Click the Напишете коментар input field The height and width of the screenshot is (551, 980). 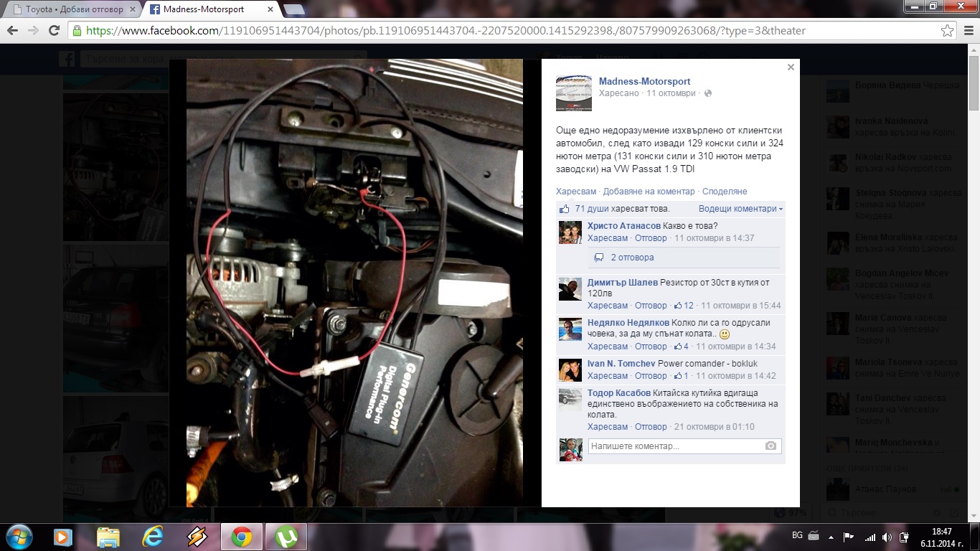pos(674,446)
